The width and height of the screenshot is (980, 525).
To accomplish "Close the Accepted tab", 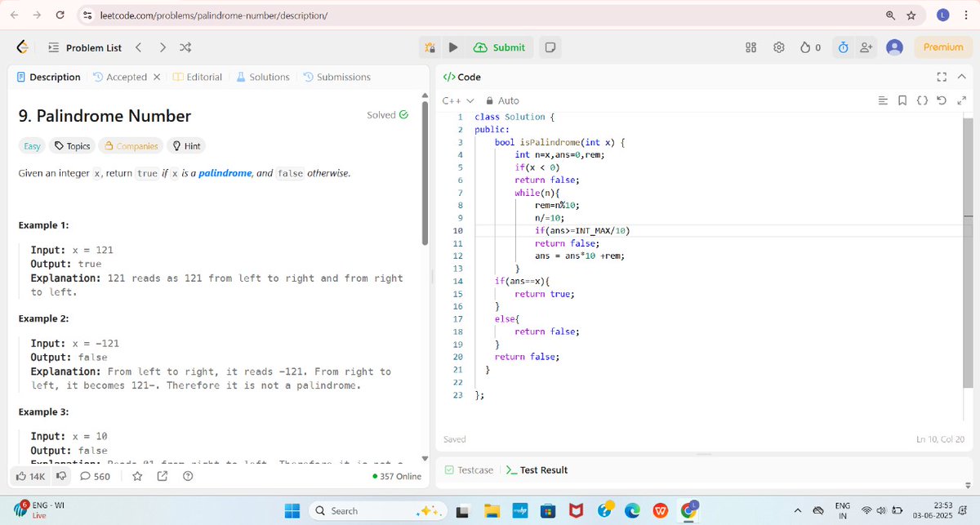I will click(156, 77).
